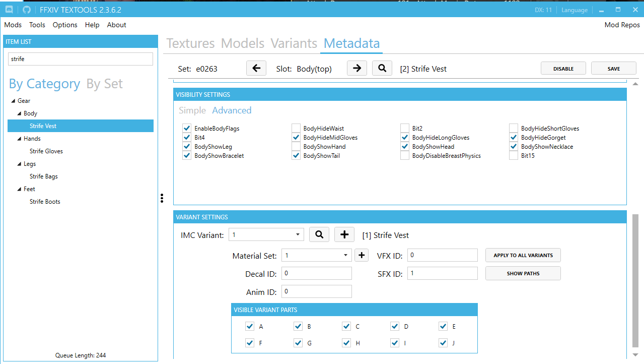Collapse the Hands tree node

[x=19, y=139]
